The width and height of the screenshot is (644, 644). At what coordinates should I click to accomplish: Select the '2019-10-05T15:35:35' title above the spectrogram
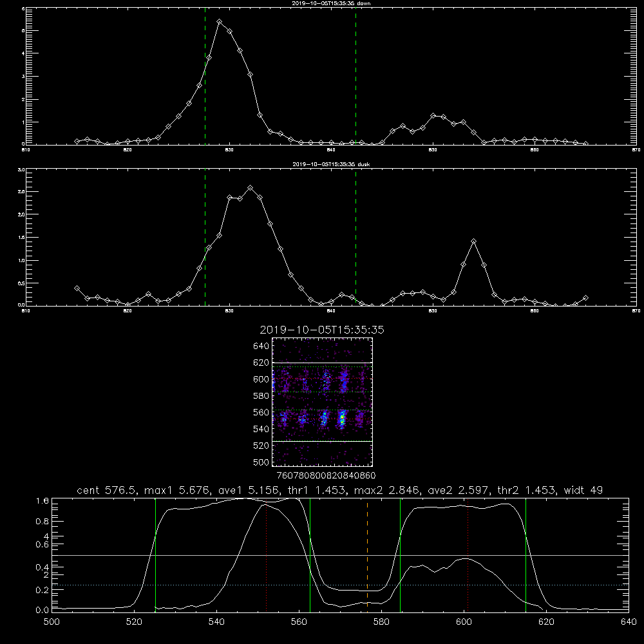pyautogui.click(x=322, y=330)
